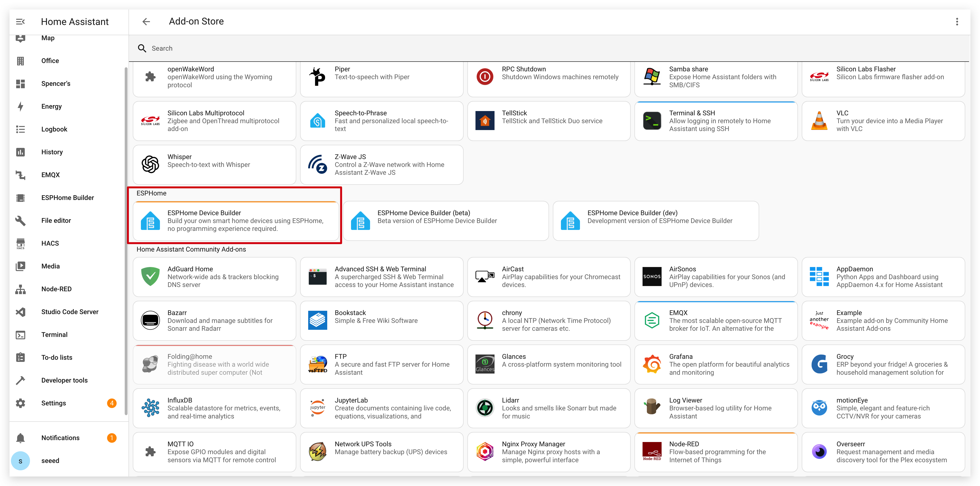Image resolution: width=980 pixels, height=486 pixels.
Task: Open the Office dashboard icon in sidebar
Action: 20,61
